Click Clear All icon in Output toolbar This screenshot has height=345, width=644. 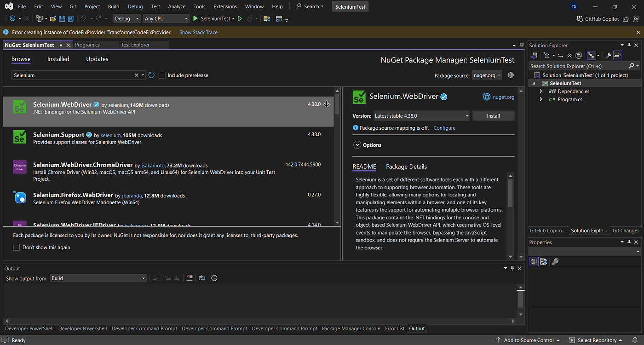pyautogui.click(x=190, y=278)
